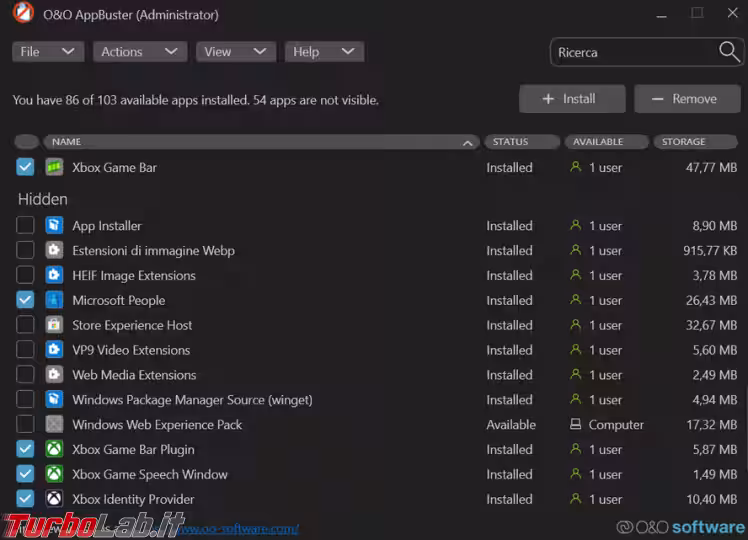Click the HEIF Image Extensions icon
748x540 pixels.
54,275
